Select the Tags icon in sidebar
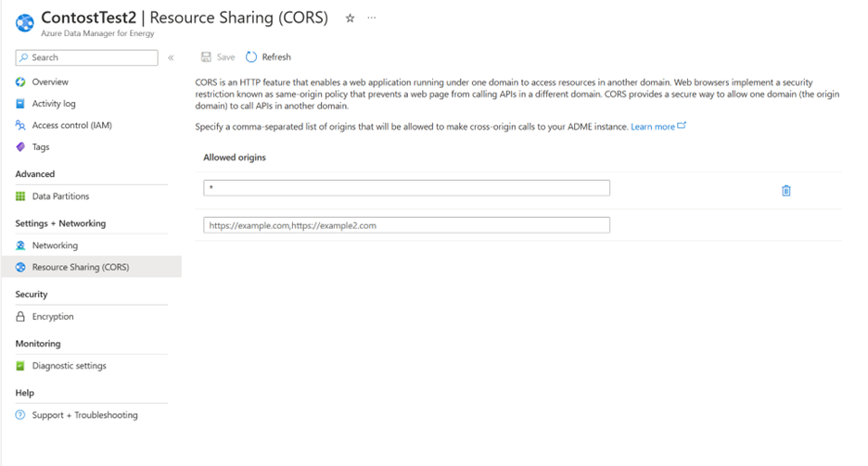This screenshot has width=868, height=466. point(20,146)
